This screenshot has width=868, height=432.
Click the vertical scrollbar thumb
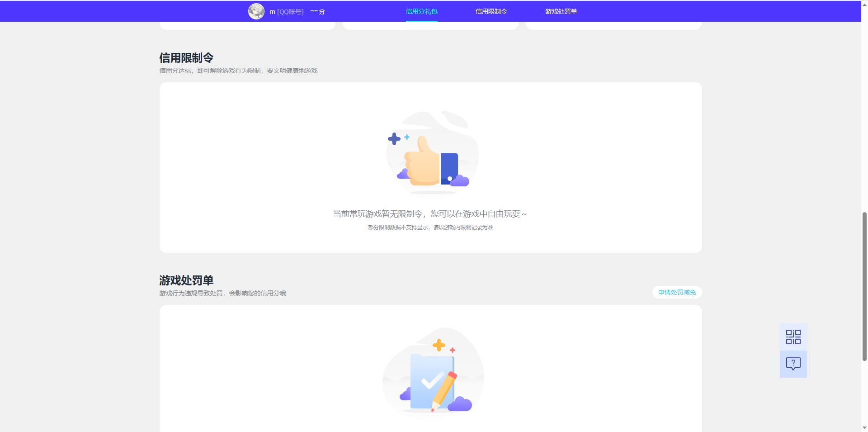coord(864,286)
